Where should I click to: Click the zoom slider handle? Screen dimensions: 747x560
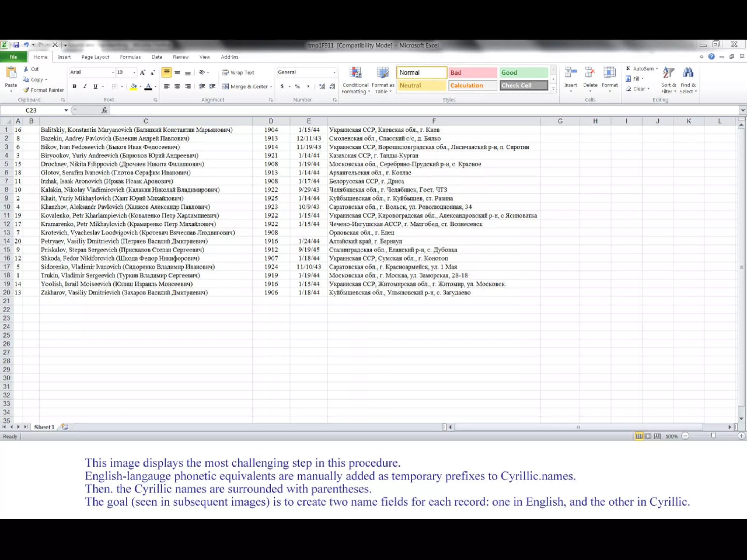pos(713,436)
